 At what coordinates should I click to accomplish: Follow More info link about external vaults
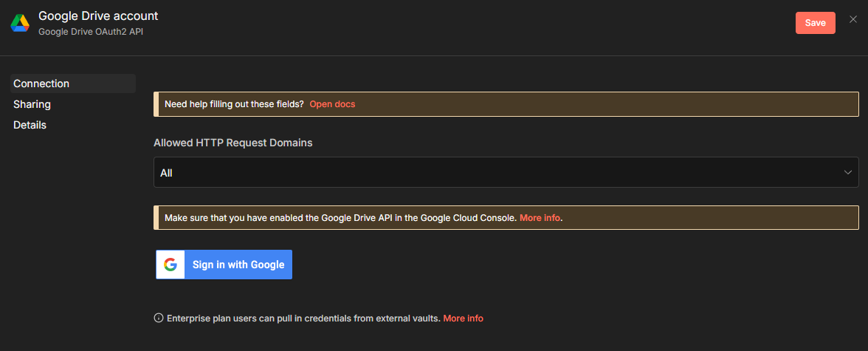tap(463, 318)
